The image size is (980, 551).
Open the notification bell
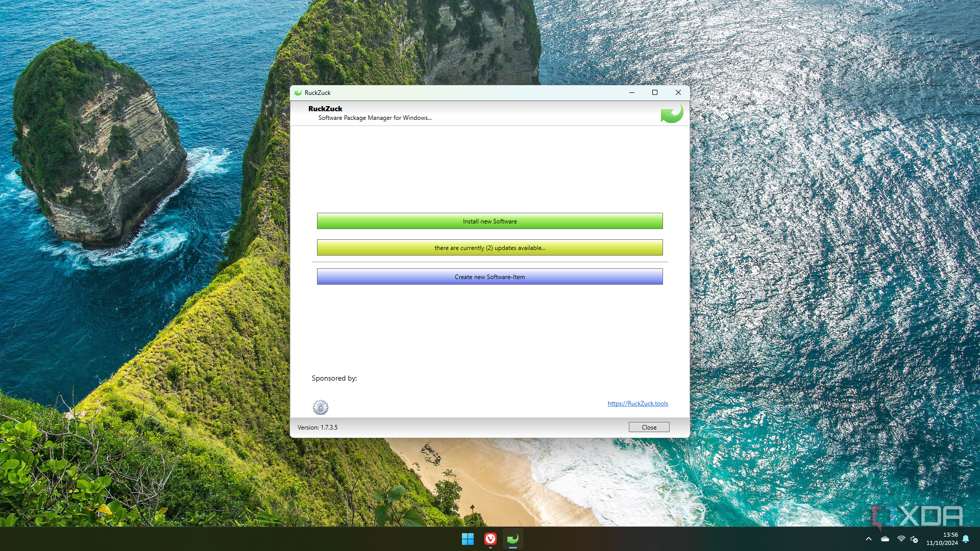point(966,539)
